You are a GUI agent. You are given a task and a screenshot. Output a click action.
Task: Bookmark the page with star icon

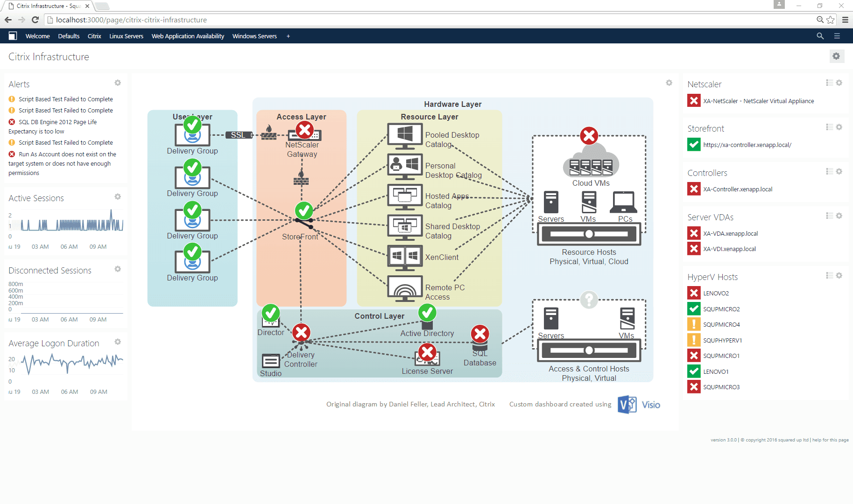point(831,20)
